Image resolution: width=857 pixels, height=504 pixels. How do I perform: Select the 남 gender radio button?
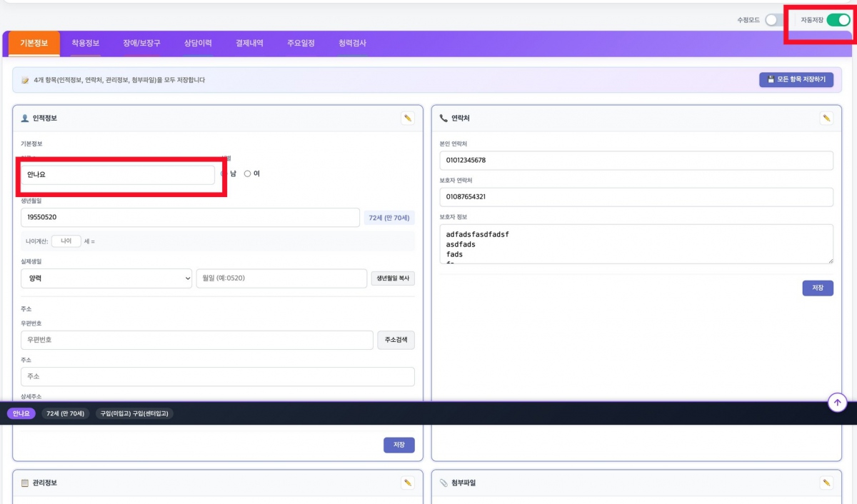click(224, 173)
